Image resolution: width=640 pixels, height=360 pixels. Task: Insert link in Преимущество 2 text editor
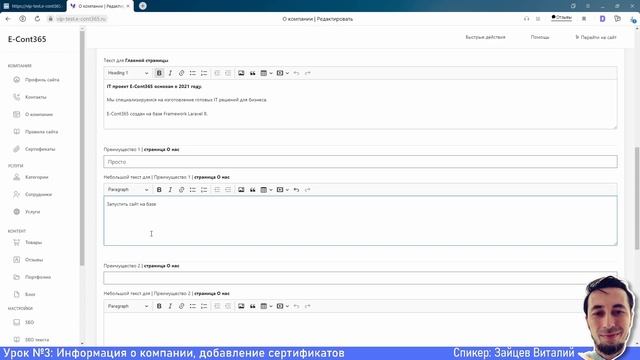click(x=181, y=306)
